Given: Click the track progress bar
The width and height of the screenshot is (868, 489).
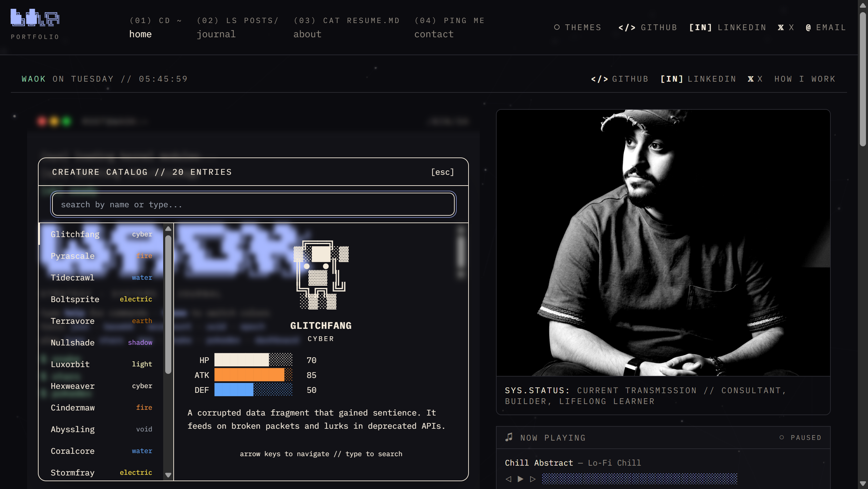Looking at the screenshot, I should 640,479.
